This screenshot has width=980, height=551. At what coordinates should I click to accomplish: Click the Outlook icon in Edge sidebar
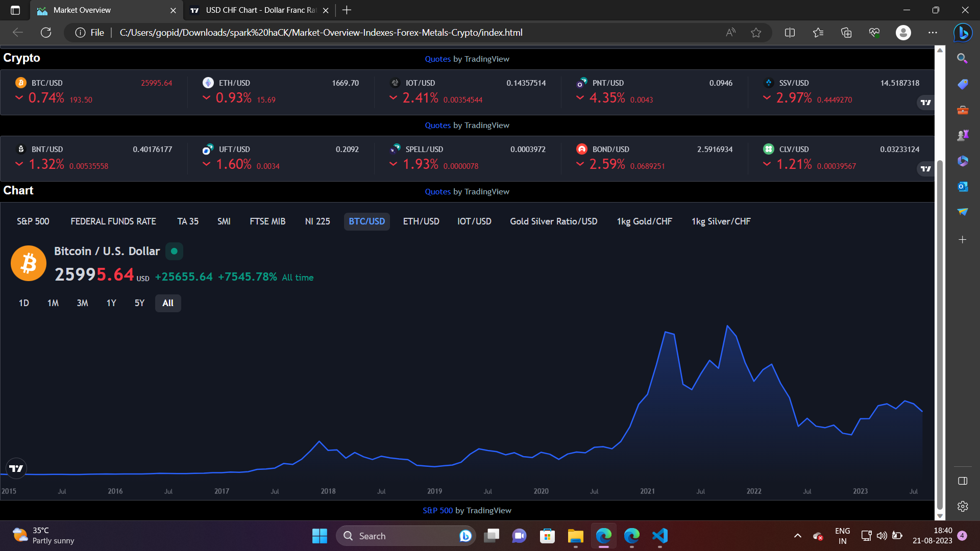pyautogui.click(x=963, y=187)
